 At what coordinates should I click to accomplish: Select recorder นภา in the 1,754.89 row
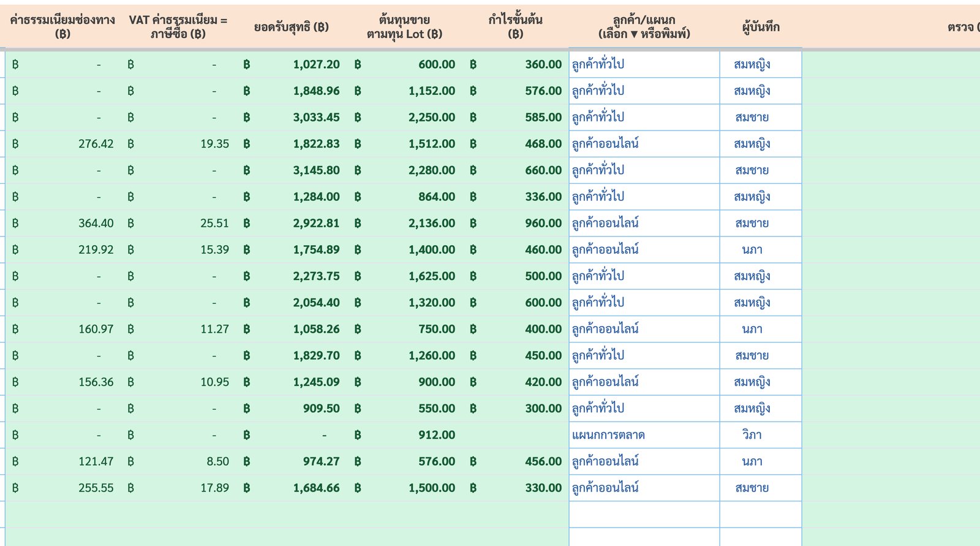point(761,249)
